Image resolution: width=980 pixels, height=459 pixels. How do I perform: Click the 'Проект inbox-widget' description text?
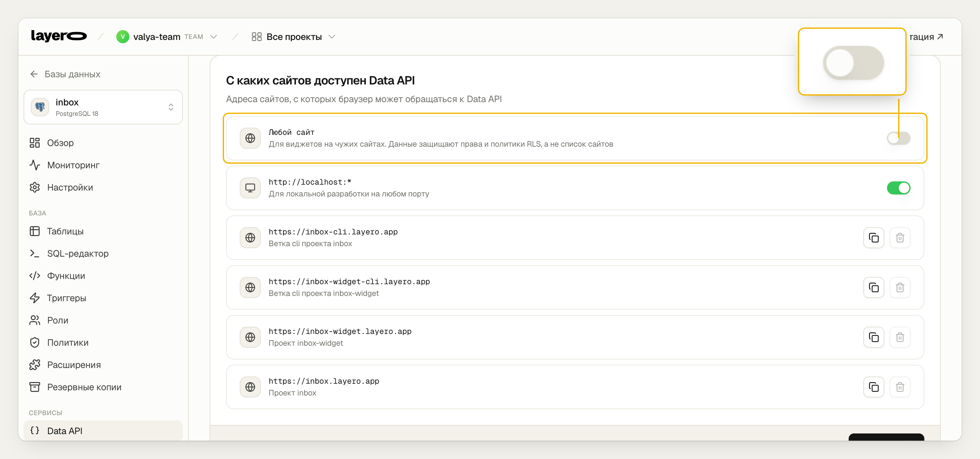tap(306, 343)
